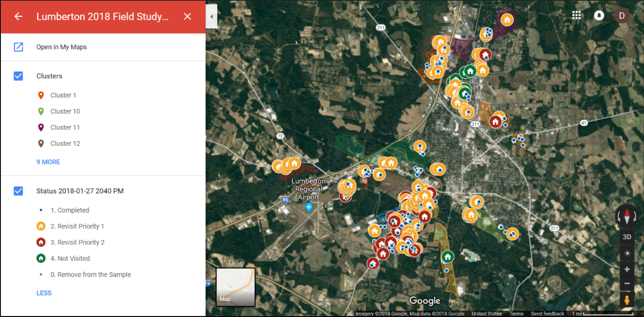Click the Status 2018-01-27 2040 PM heading

[x=80, y=191]
